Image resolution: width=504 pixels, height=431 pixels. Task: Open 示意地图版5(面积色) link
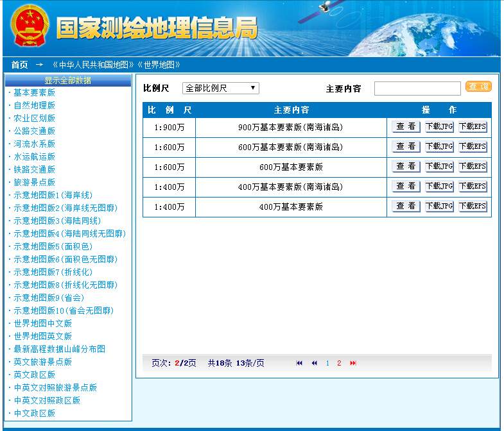[53, 247]
